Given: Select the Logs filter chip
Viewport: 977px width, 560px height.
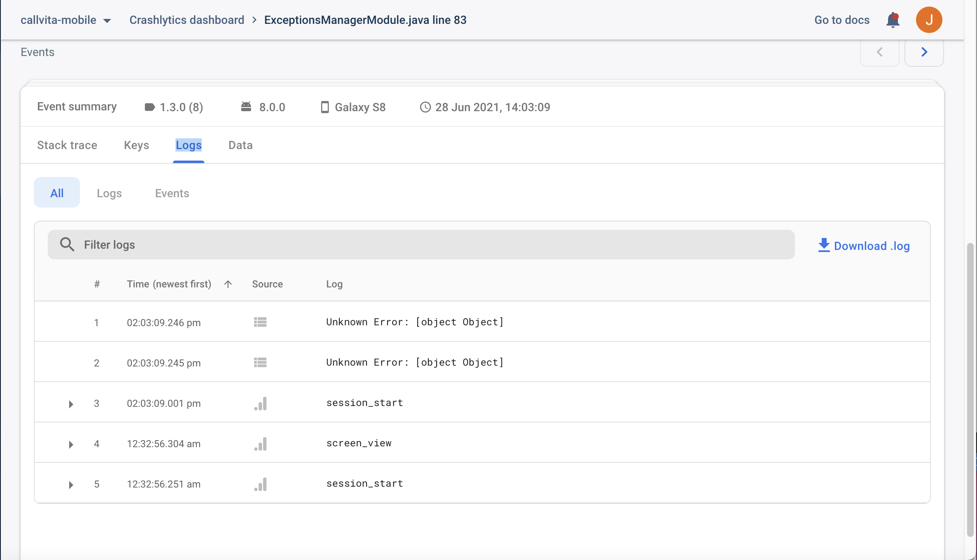Looking at the screenshot, I should pyautogui.click(x=109, y=193).
